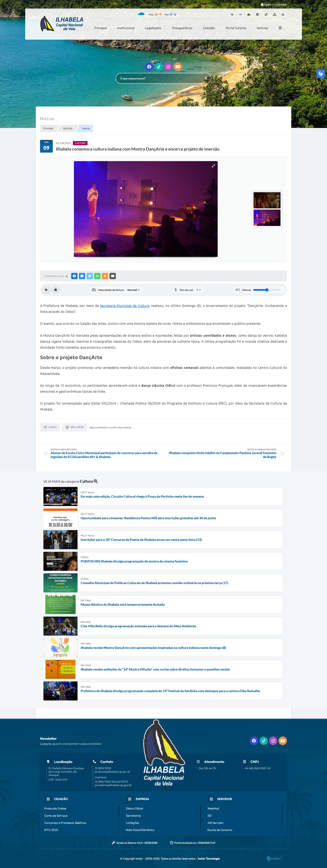This screenshot has height=868, width=327.
Task: Click the search magnifier icon
Action: [206, 79]
